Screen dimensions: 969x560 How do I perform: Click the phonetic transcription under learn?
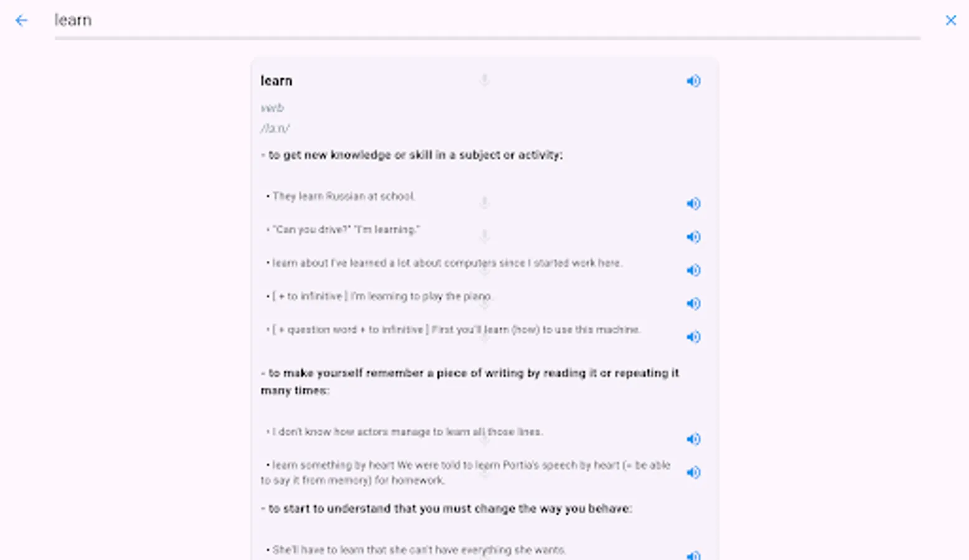click(x=276, y=129)
